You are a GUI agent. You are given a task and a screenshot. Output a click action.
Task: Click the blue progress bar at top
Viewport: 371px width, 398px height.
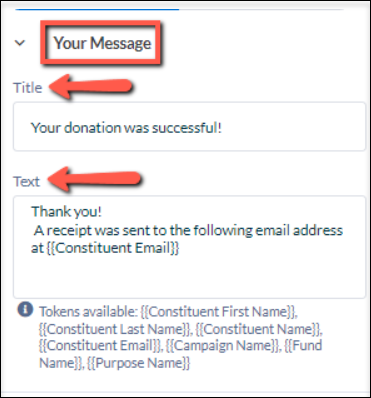pyautogui.click(x=97, y=9)
